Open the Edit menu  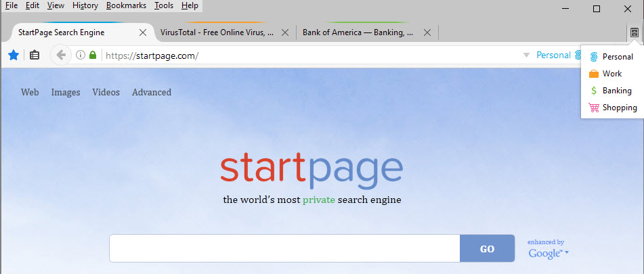tap(32, 5)
